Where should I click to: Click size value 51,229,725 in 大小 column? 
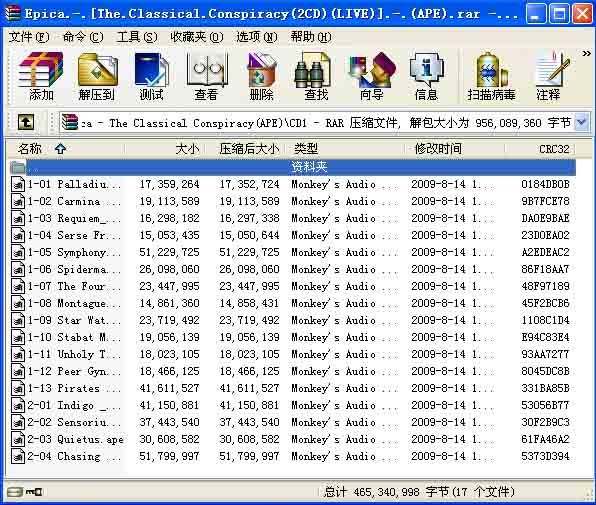(169, 252)
